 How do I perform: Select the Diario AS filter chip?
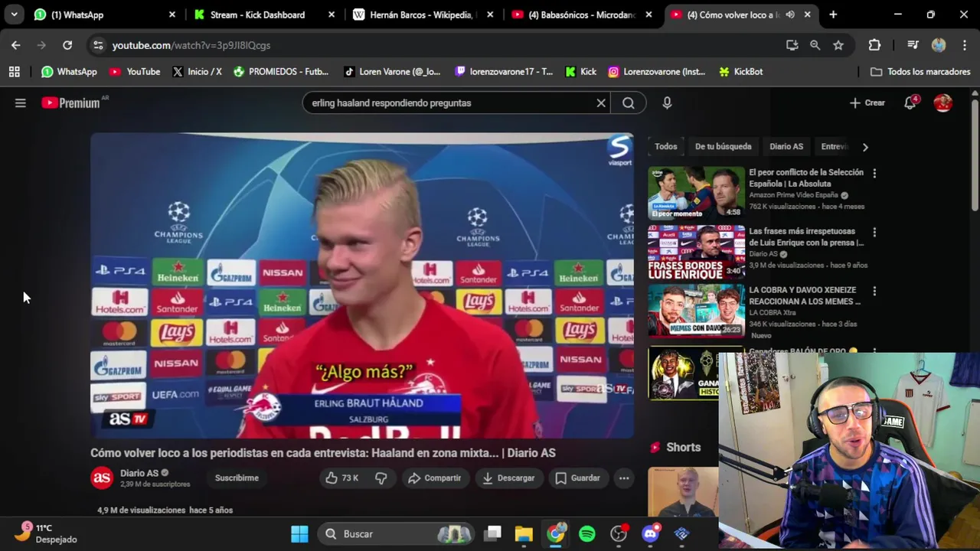pos(786,146)
